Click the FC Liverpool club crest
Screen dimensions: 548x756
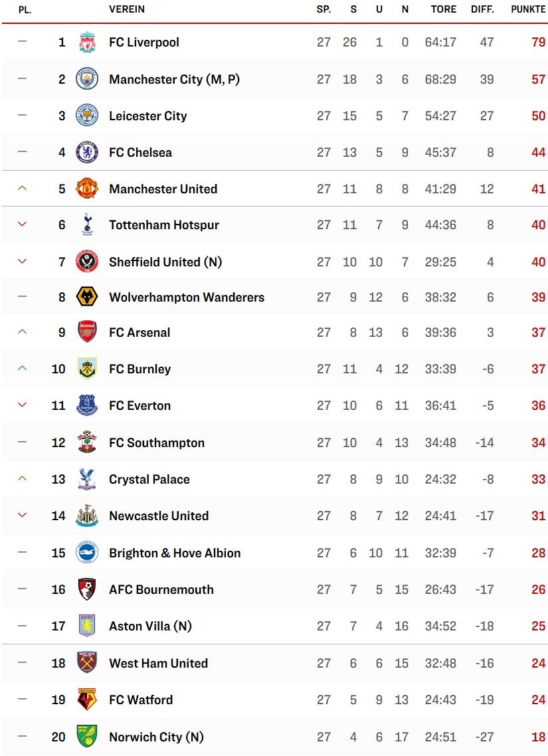click(87, 43)
